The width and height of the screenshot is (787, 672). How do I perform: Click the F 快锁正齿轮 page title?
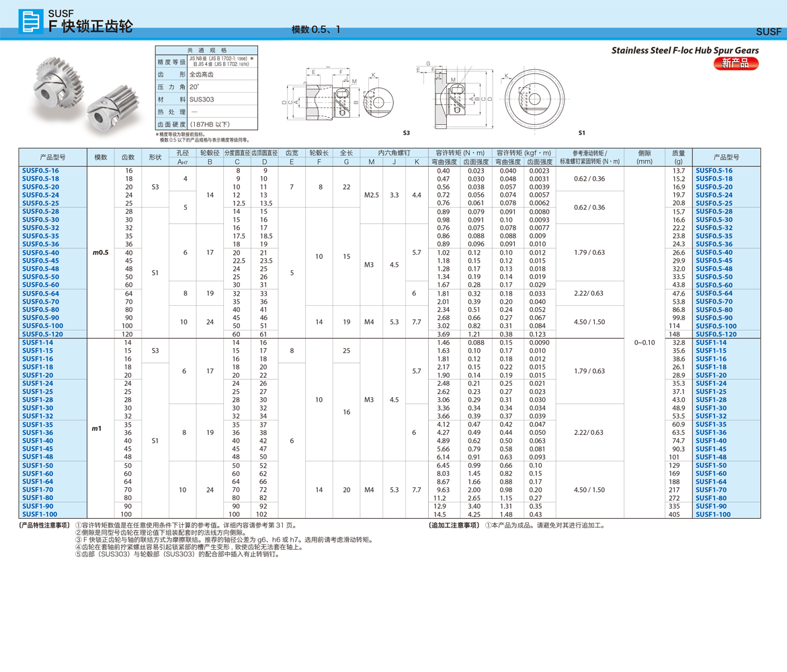pyautogui.click(x=91, y=26)
